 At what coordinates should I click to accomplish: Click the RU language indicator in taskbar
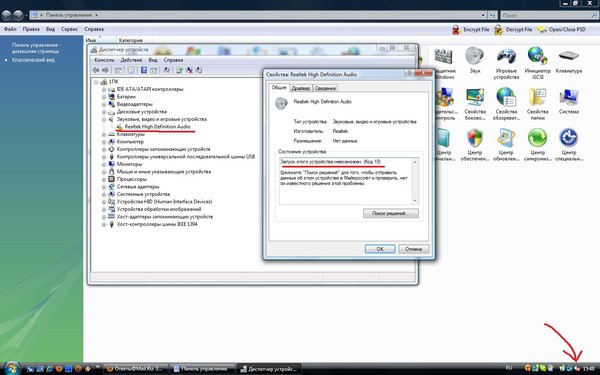(x=509, y=368)
